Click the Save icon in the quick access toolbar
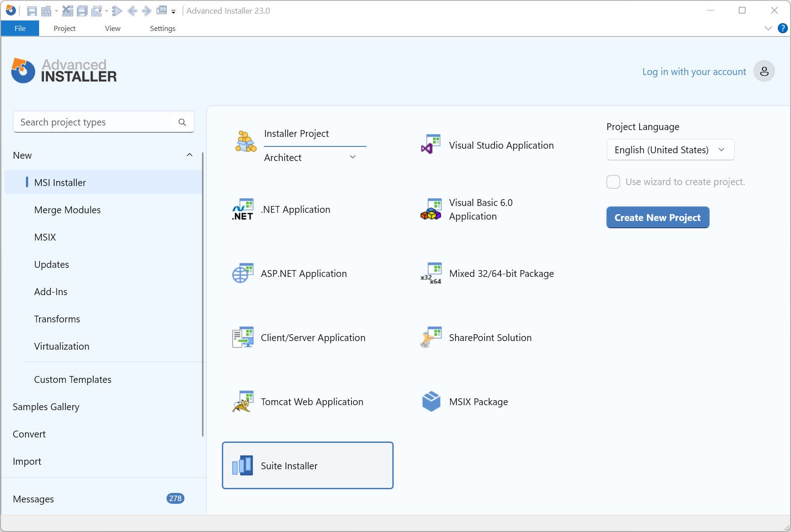 [x=32, y=11]
